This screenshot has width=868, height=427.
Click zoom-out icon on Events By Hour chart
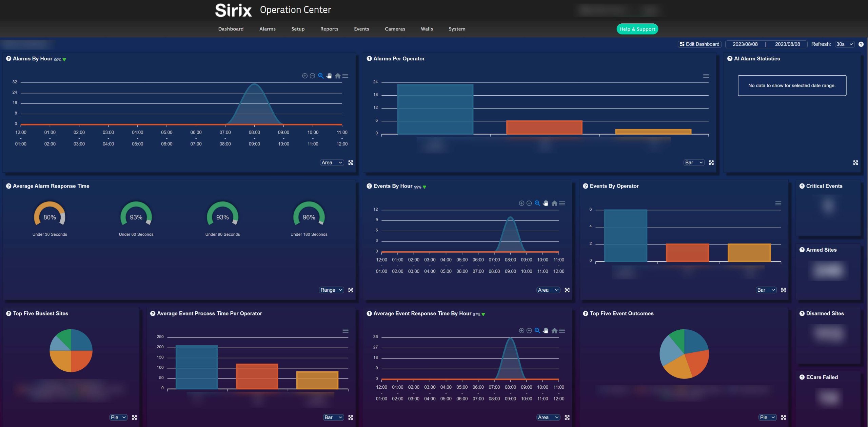click(x=529, y=203)
